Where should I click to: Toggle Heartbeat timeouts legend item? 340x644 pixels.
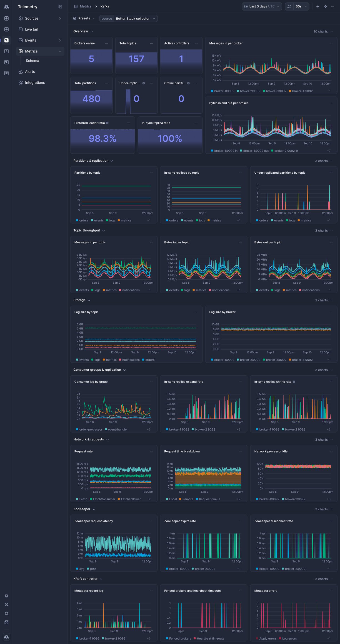click(209, 638)
